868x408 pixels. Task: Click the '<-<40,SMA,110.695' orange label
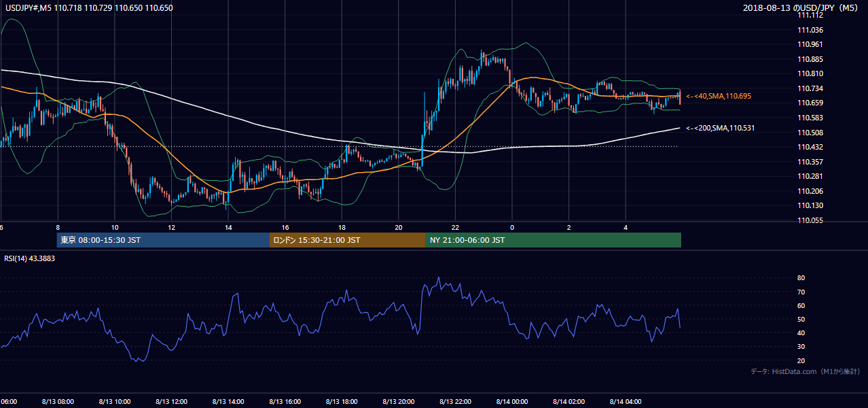719,97
